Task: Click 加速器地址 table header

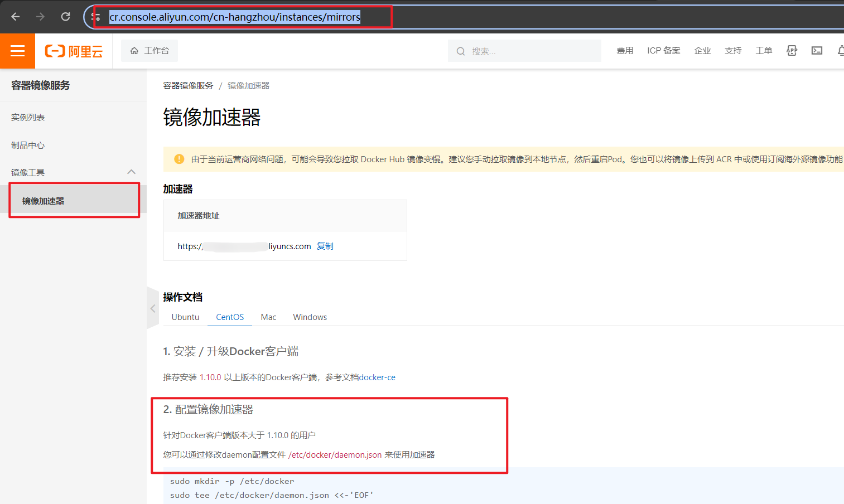Action: point(198,216)
